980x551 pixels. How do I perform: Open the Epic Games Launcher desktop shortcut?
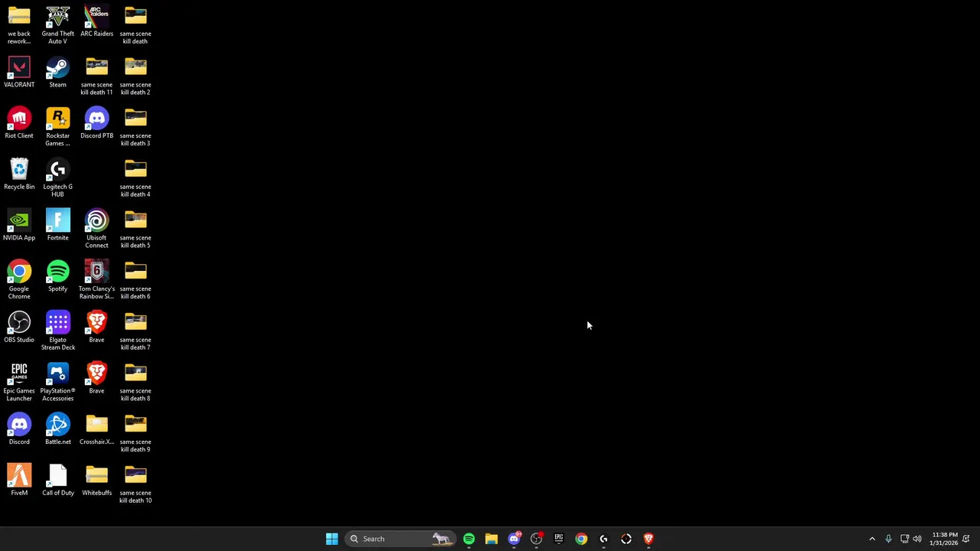pos(19,382)
